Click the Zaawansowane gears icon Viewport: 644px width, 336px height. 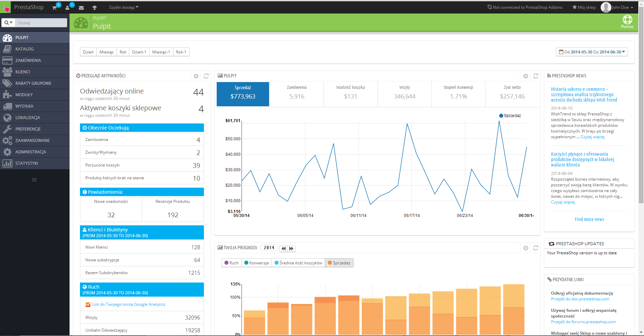click(7, 141)
